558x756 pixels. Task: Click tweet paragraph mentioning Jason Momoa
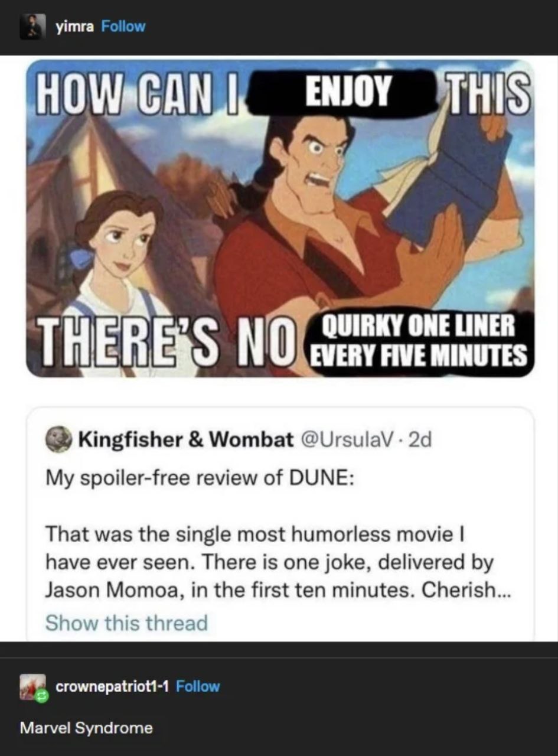pos(269,562)
